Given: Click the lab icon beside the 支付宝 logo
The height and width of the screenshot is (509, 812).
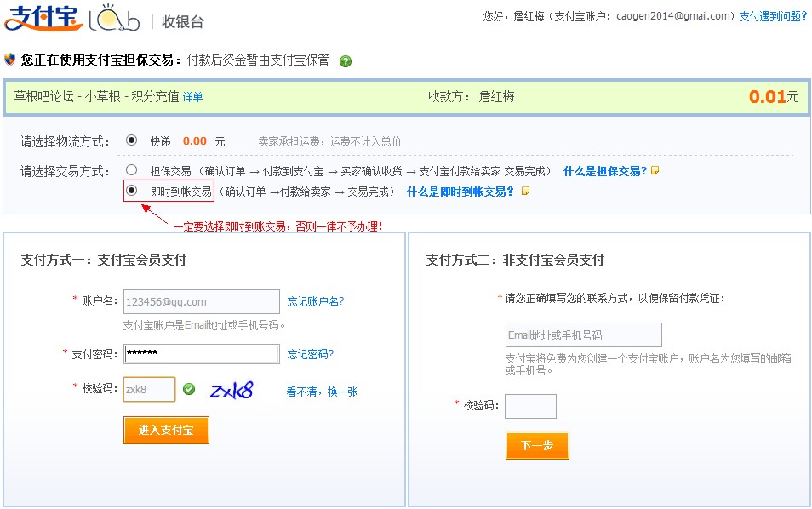Looking at the screenshot, I should (112, 19).
